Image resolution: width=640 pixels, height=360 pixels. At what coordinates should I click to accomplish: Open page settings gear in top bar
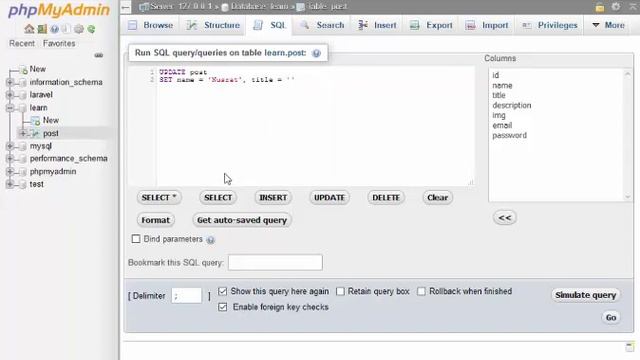tap(616, 7)
